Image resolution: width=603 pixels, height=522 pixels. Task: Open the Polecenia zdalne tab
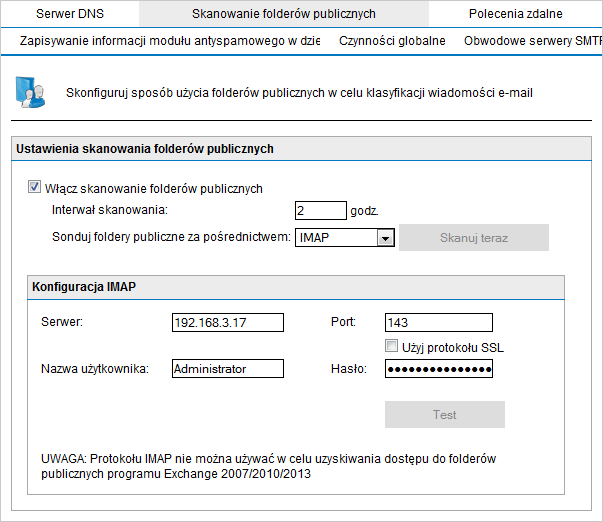pyautogui.click(x=515, y=14)
